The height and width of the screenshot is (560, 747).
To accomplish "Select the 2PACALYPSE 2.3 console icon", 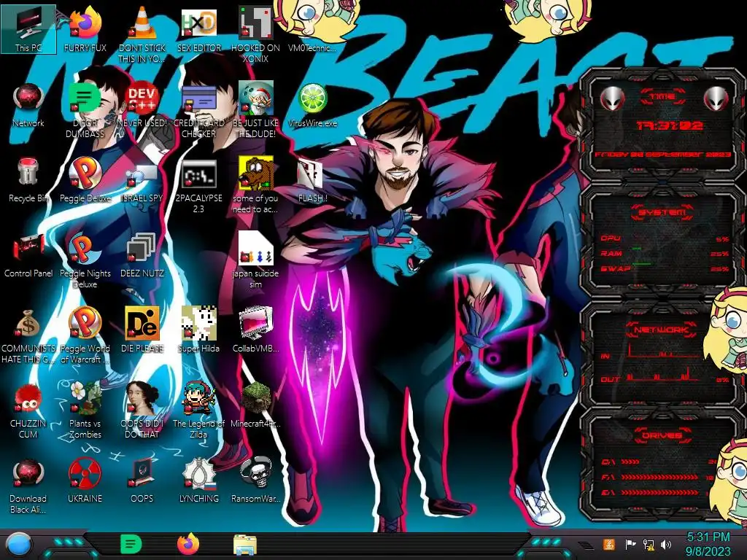I will tap(198, 186).
